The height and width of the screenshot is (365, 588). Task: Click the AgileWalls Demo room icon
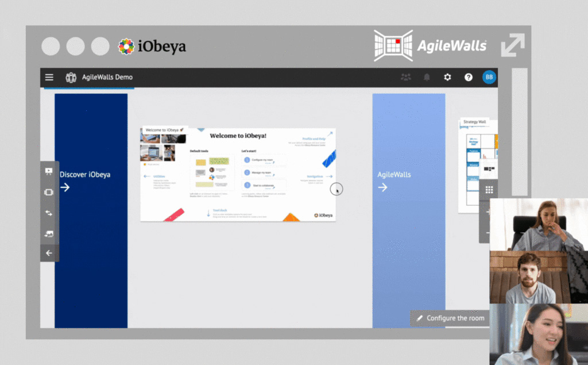71,77
